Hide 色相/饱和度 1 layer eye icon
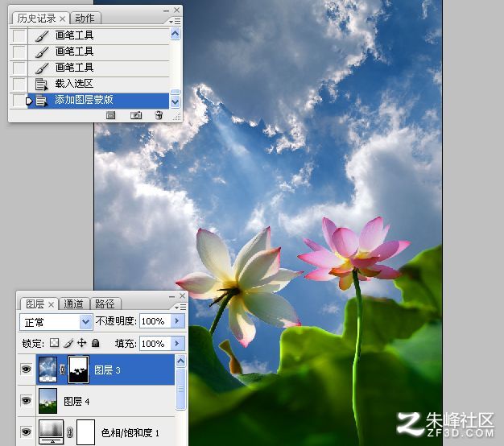This screenshot has height=446, width=504. 26,432
